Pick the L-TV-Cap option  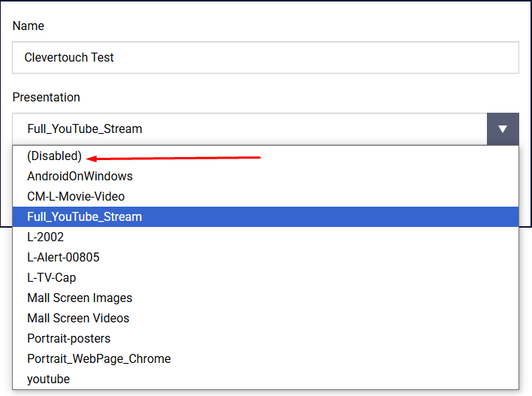(51, 278)
